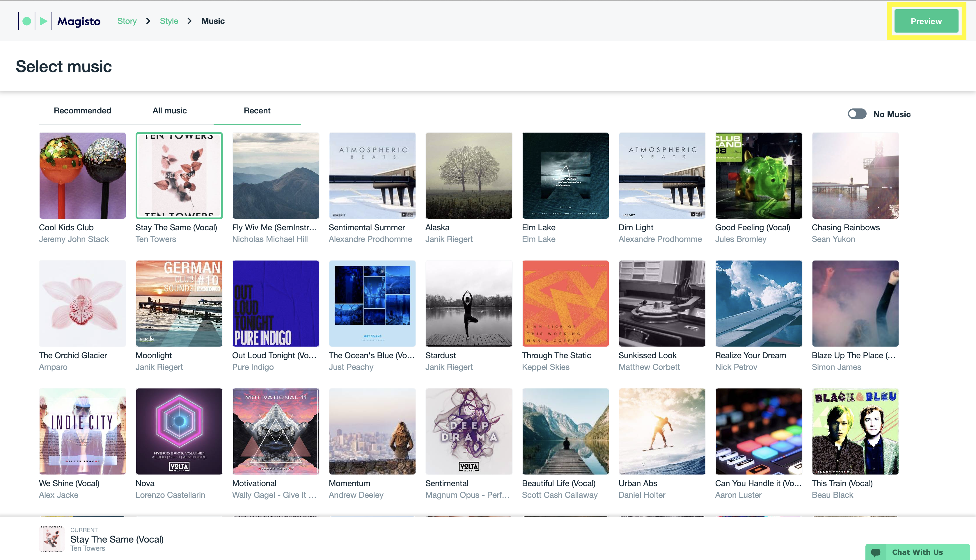Screen dimensions: 976x560
Task: Click current track thumbnail in bottom bar
Action: click(52, 539)
